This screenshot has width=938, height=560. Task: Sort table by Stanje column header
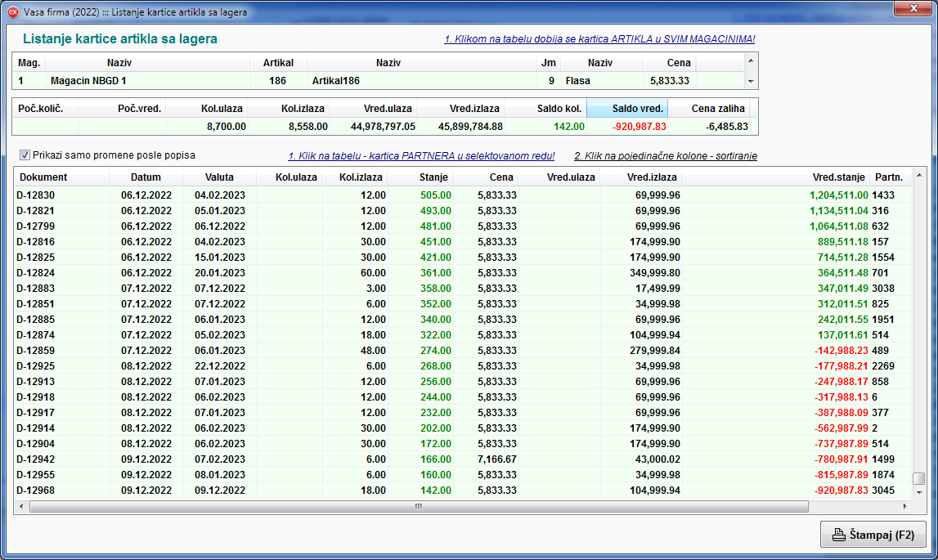click(420, 177)
